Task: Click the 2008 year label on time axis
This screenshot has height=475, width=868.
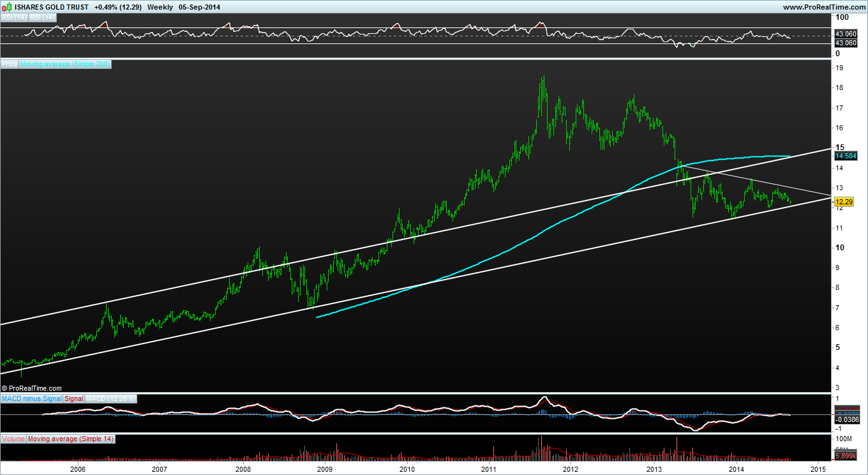Action: (x=243, y=469)
